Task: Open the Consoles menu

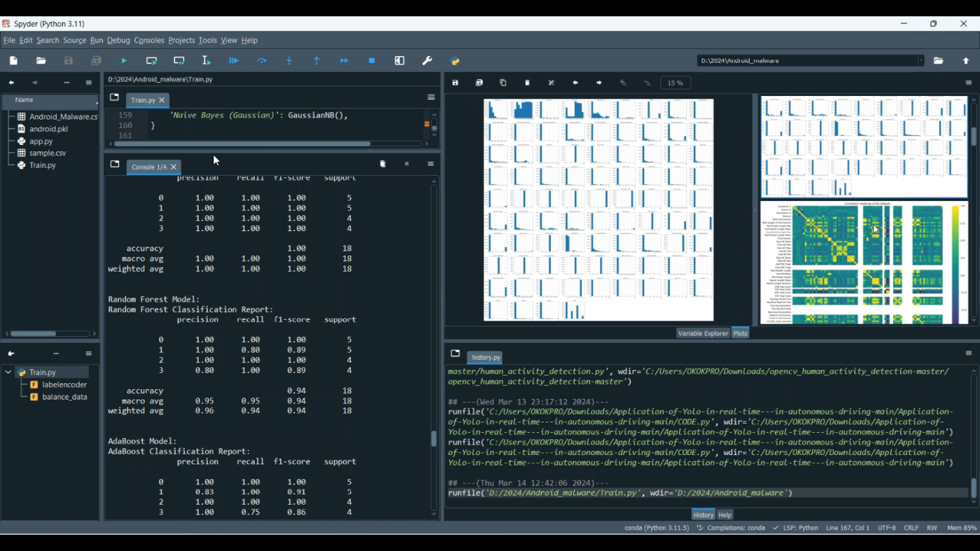Action: (149, 40)
